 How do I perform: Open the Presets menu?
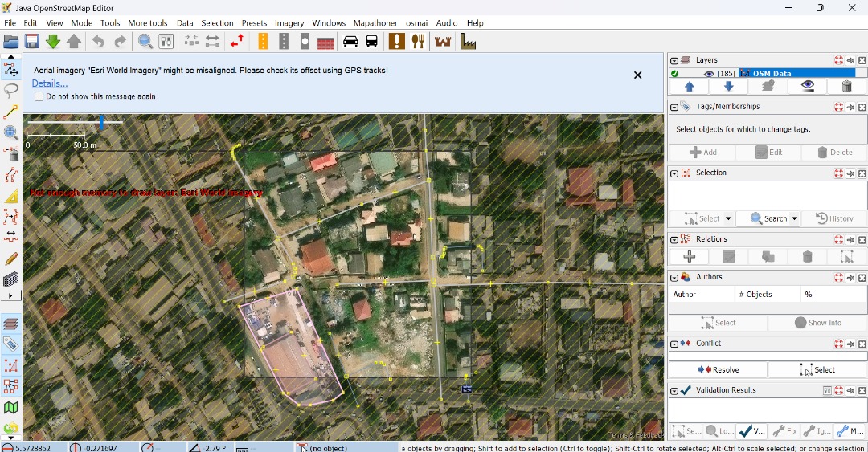click(x=254, y=22)
